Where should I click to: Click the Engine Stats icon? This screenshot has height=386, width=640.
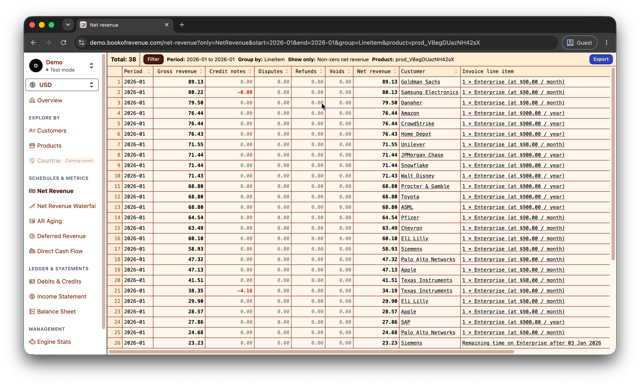pyautogui.click(x=32, y=342)
